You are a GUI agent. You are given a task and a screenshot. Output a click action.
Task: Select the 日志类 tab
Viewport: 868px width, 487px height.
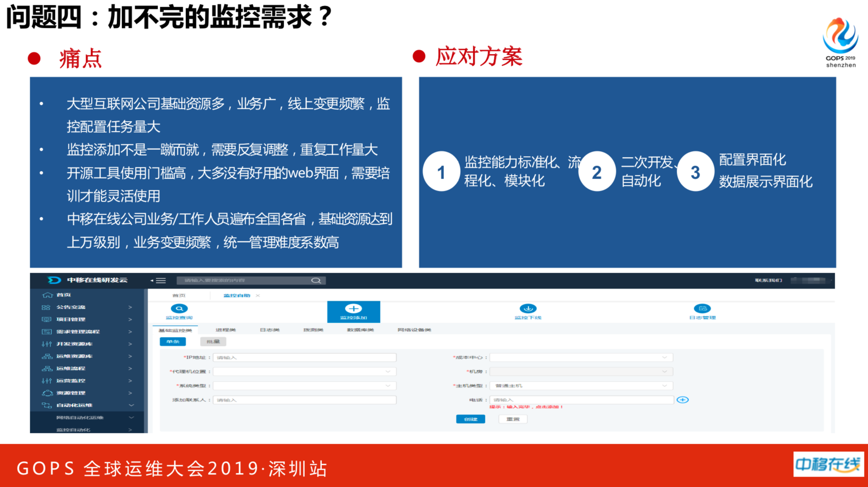[269, 330]
